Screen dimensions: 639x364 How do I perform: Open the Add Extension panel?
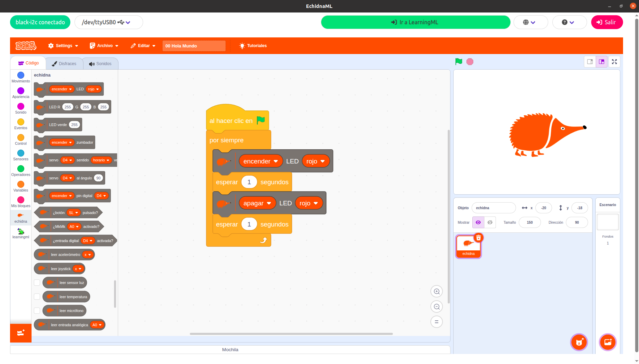(x=20, y=333)
